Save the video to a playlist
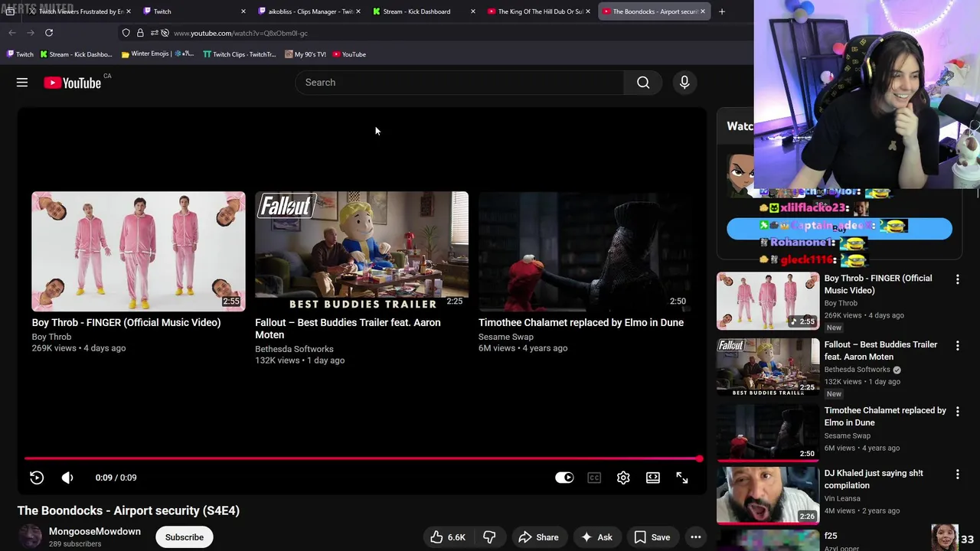Viewport: 980px width, 551px height. (x=652, y=537)
